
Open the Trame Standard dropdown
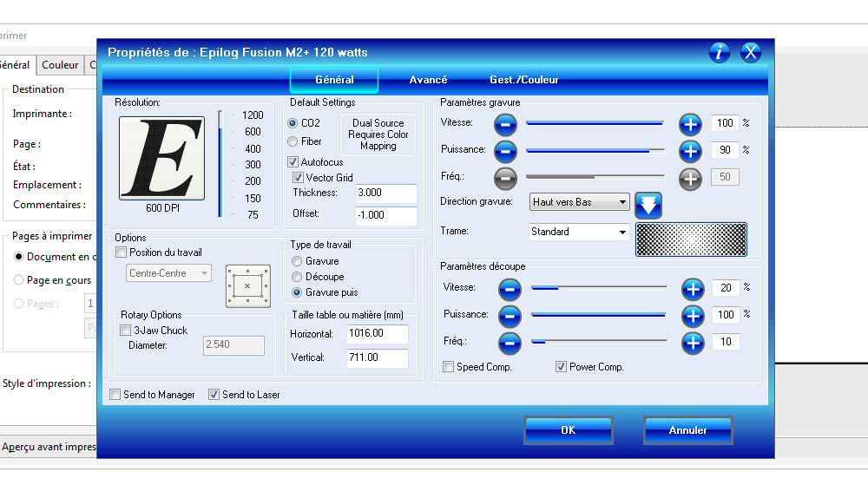click(x=580, y=232)
